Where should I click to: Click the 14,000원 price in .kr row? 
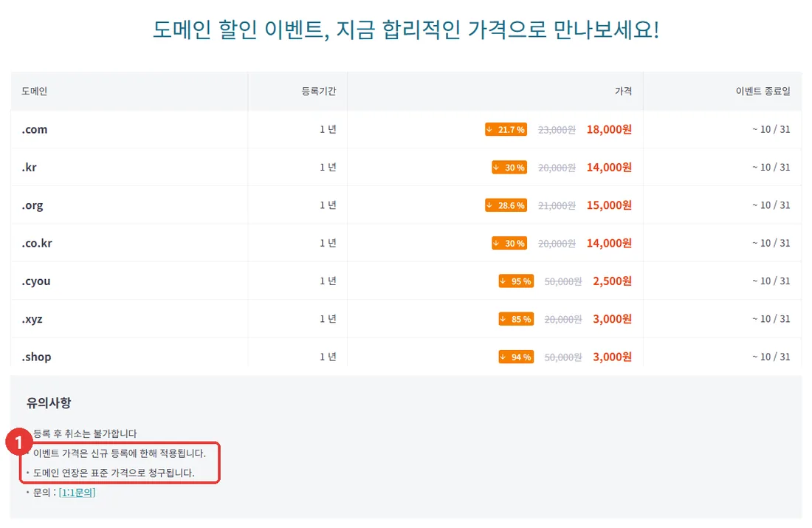point(609,168)
